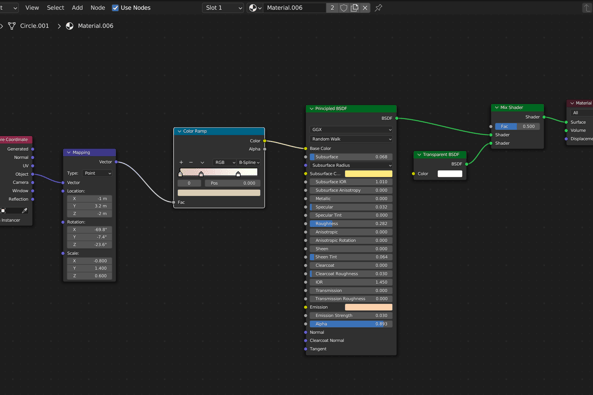
Task: Collapse the Color Ramp node
Action: [179, 131]
